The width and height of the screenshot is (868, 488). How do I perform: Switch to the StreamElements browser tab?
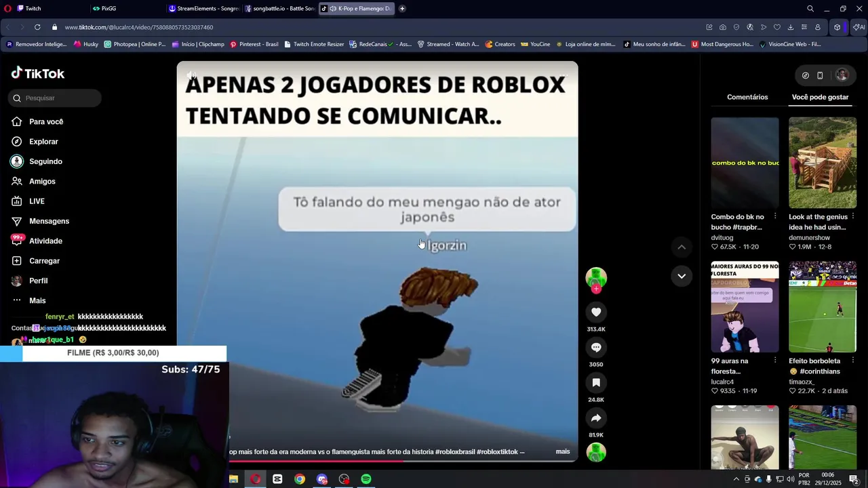(x=203, y=8)
